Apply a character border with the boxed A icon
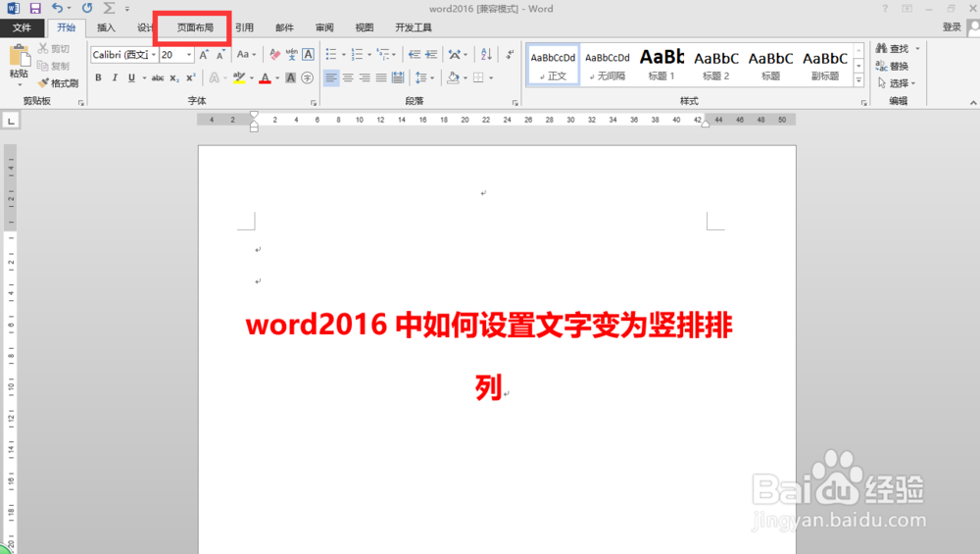 click(x=308, y=55)
